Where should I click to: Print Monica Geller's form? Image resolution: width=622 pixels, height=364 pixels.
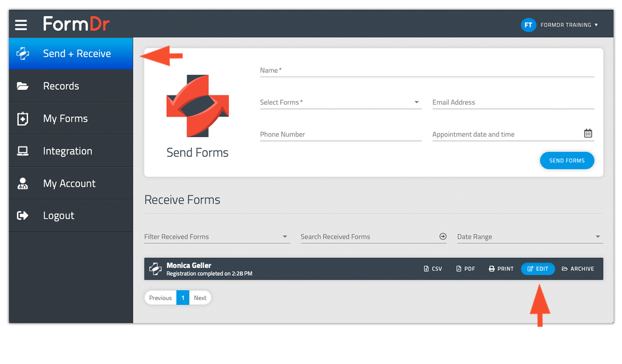coord(501,269)
